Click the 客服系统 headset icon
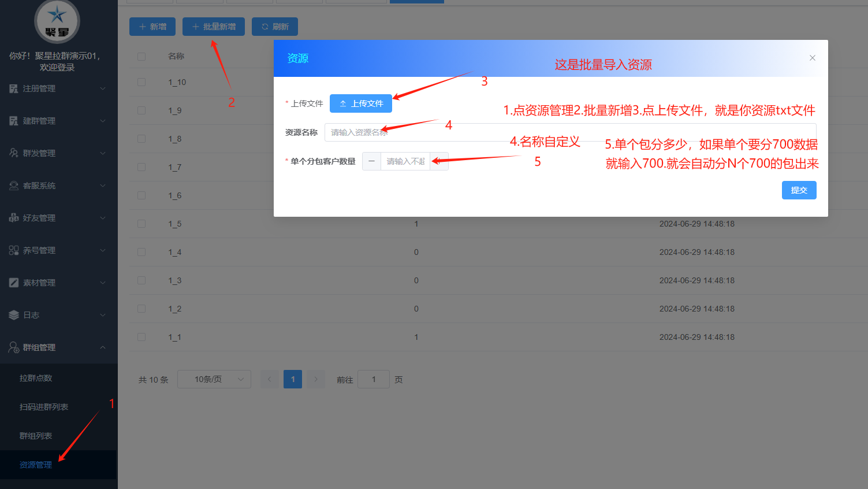868x489 pixels. 14,185
